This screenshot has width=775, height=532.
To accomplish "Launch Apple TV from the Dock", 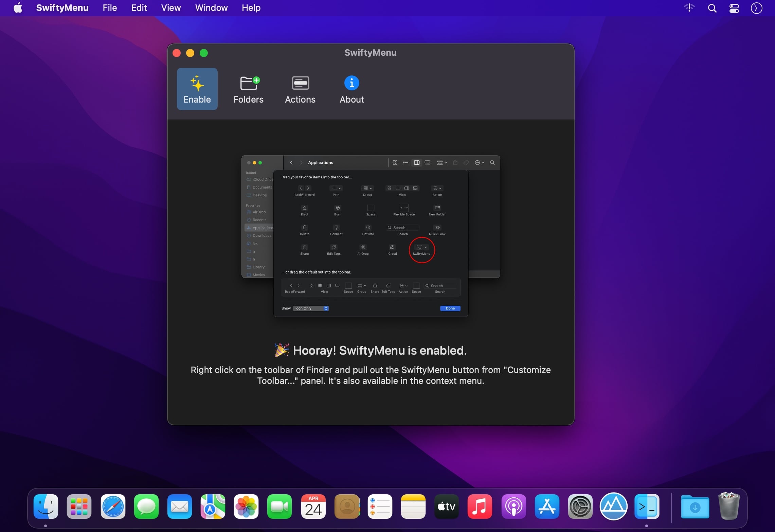I will 446,507.
